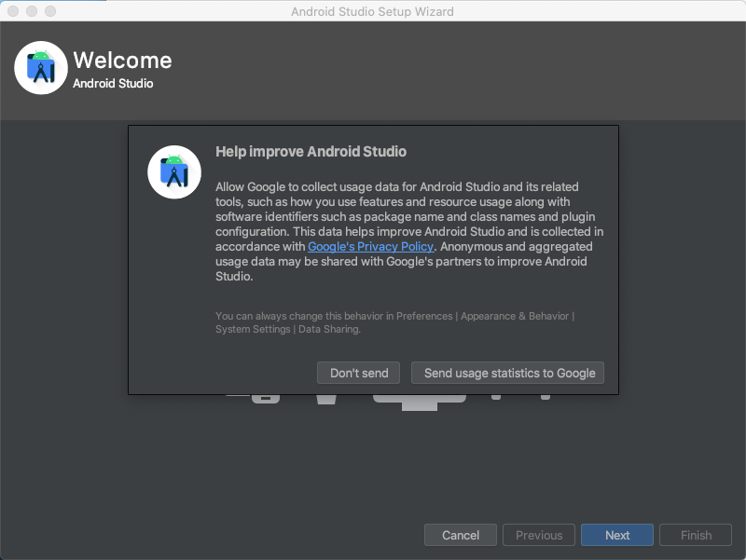Screen dimensions: 746x560
Task: Click the Help improve Android Studio heading
Action: (x=311, y=152)
